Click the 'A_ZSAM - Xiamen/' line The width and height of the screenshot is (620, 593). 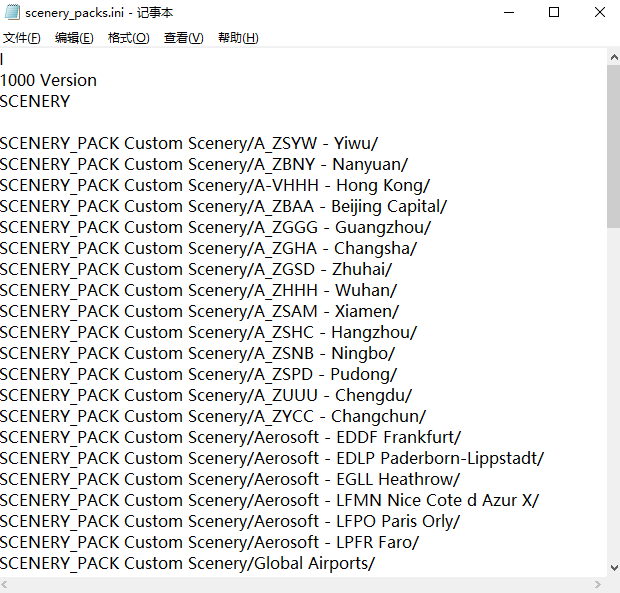200,311
